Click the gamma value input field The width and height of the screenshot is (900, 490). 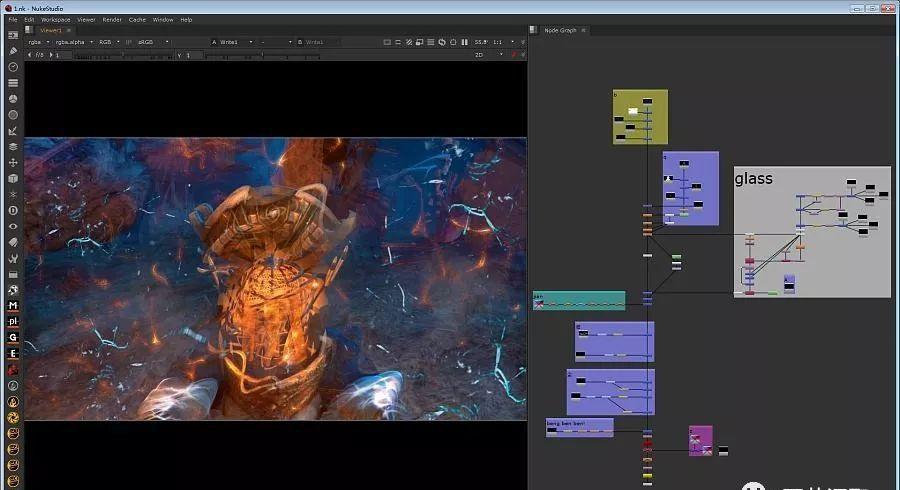pyautogui.click(x=195, y=55)
